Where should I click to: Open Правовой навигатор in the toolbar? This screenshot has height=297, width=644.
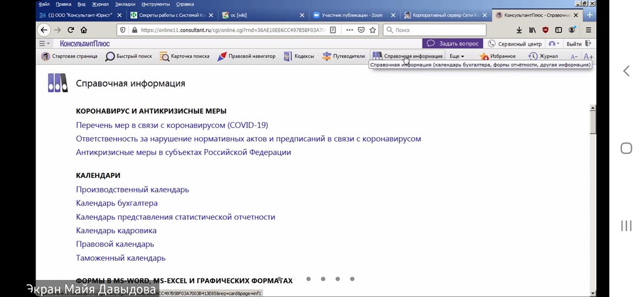pyautogui.click(x=246, y=56)
